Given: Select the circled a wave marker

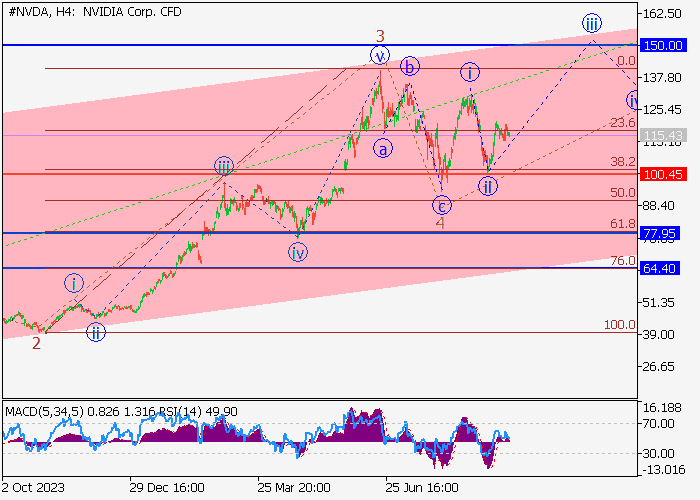Looking at the screenshot, I should click(383, 149).
